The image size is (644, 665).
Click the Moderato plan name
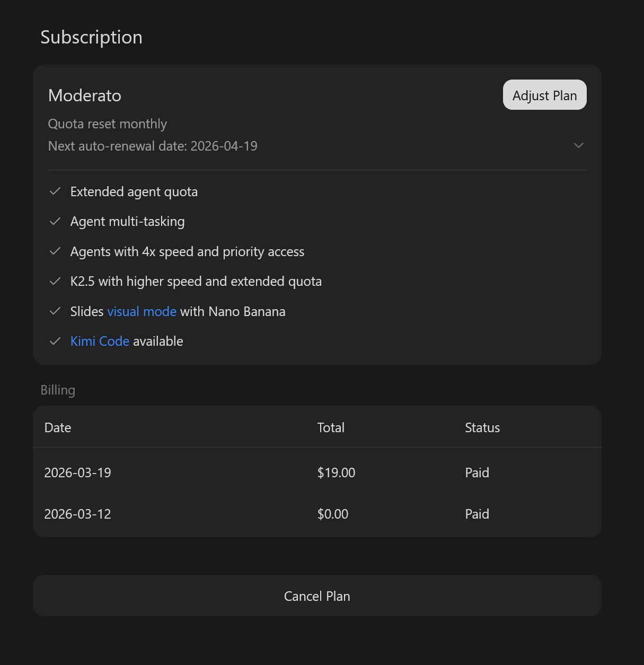(x=85, y=95)
